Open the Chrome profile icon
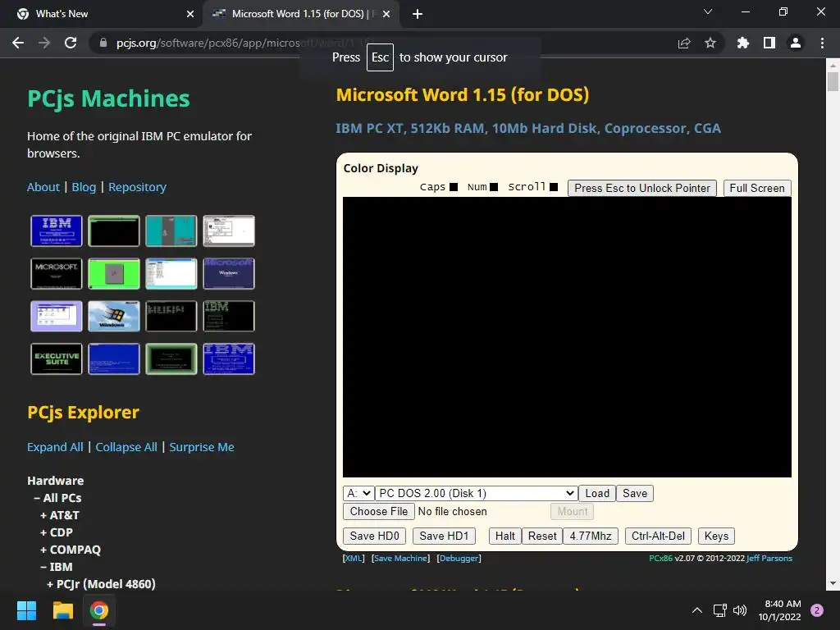Viewport: 840px width, 630px height. (x=796, y=43)
